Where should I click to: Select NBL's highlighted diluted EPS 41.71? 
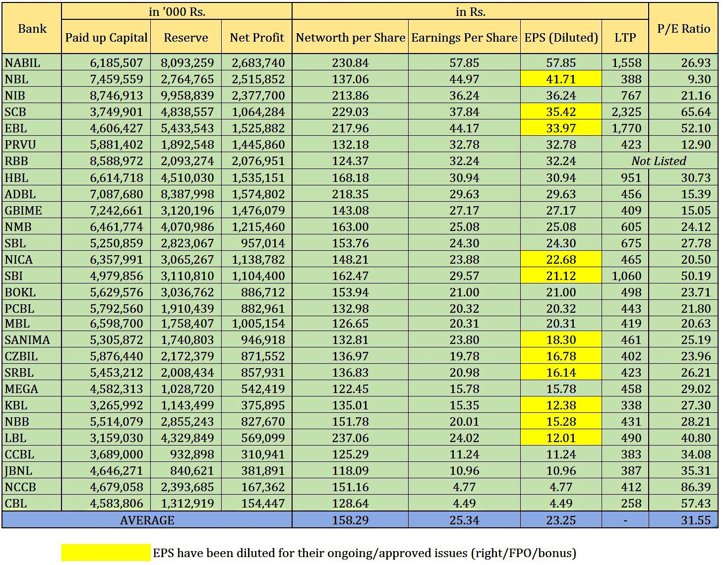[561, 79]
